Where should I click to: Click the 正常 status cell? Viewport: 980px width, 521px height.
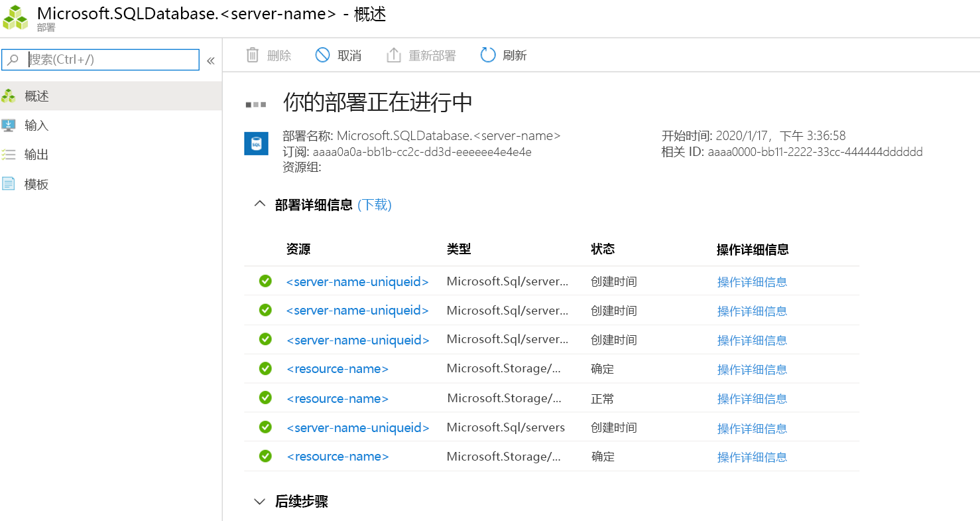pyautogui.click(x=603, y=398)
